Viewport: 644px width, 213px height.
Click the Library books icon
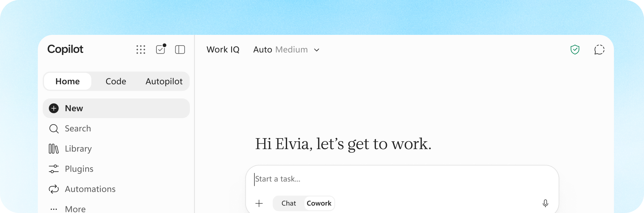click(x=54, y=149)
